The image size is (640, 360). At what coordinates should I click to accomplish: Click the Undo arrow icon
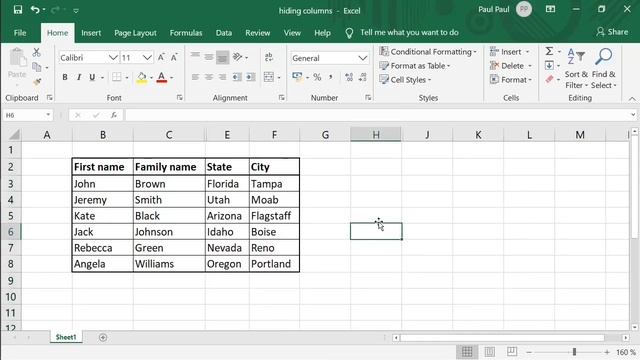35,9
